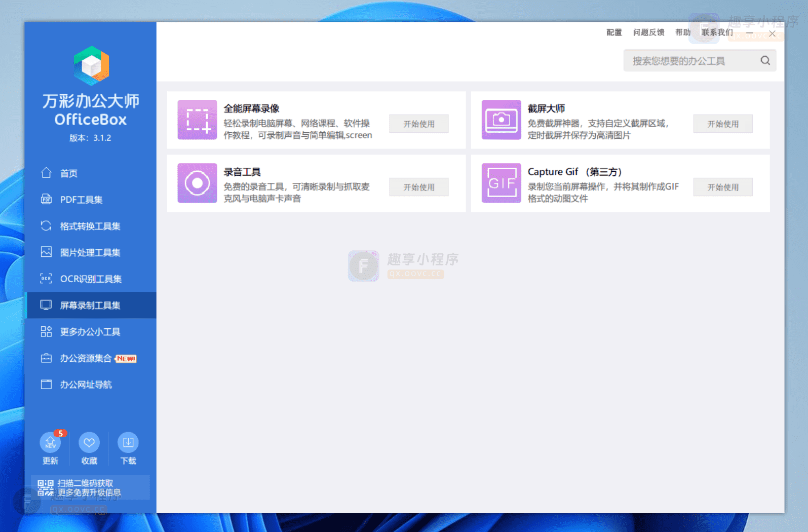
Task: Open 问题反馈 in top bar
Action: click(648, 32)
